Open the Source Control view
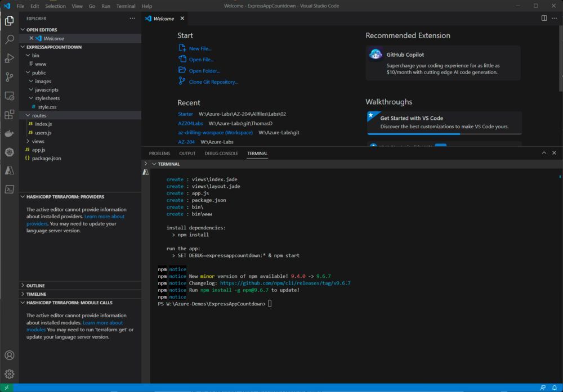The height and width of the screenshot is (392, 563). 9,77
